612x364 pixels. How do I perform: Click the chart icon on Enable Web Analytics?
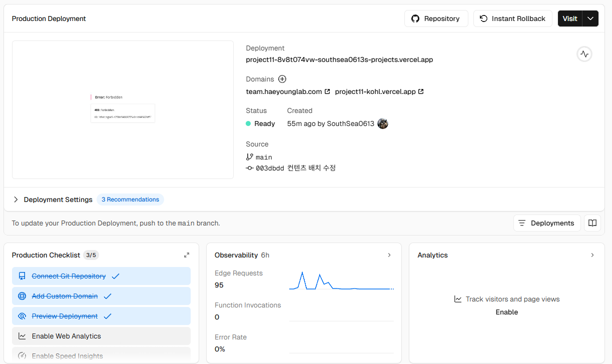(x=22, y=336)
